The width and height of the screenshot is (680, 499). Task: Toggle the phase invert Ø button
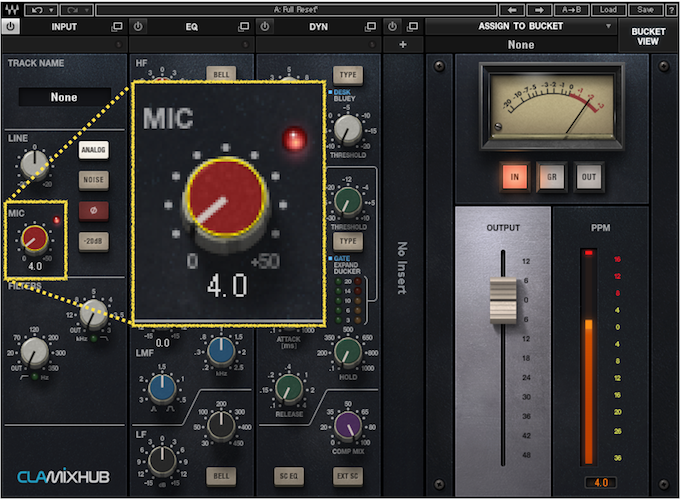(x=94, y=211)
